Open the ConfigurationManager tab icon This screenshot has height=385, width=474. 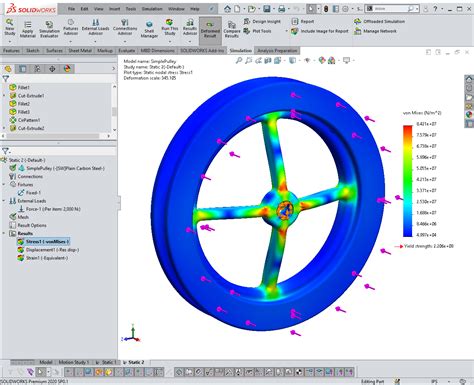[37, 69]
